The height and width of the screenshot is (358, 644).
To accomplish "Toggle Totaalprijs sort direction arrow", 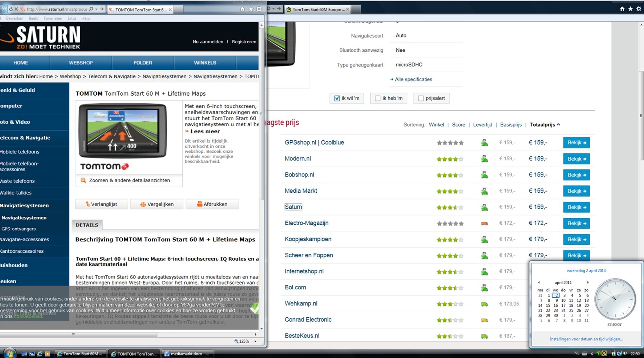I will (558, 125).
